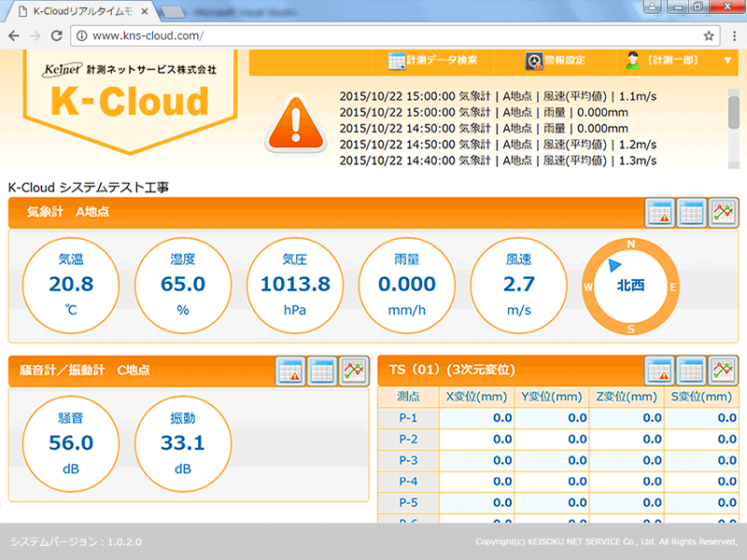Select row P-4 in the table
The width and height of the screenshot is (747, 560).
coord(557,482)
